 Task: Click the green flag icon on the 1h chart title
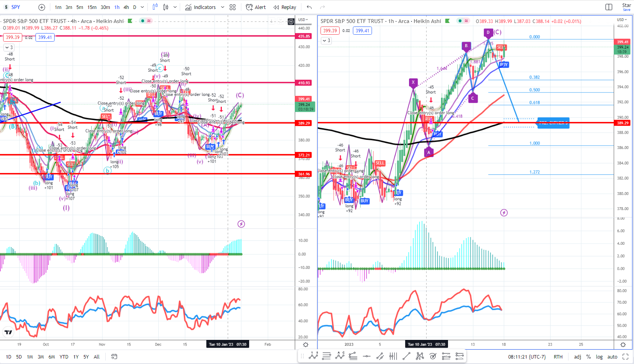448,21
